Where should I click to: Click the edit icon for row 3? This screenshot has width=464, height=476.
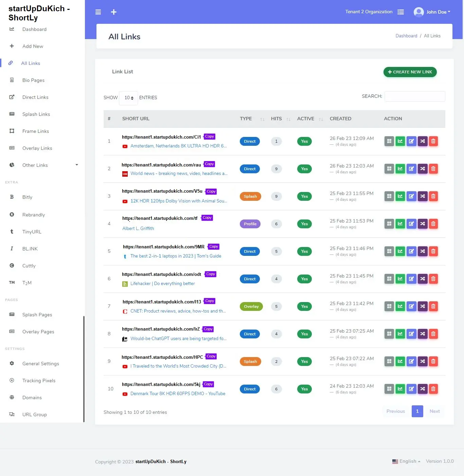[411, 196]
